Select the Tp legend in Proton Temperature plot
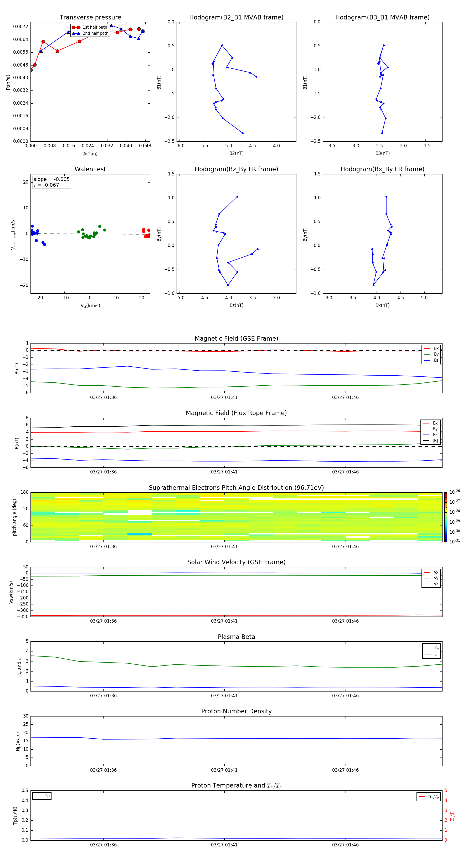 [x=42, y=796]
